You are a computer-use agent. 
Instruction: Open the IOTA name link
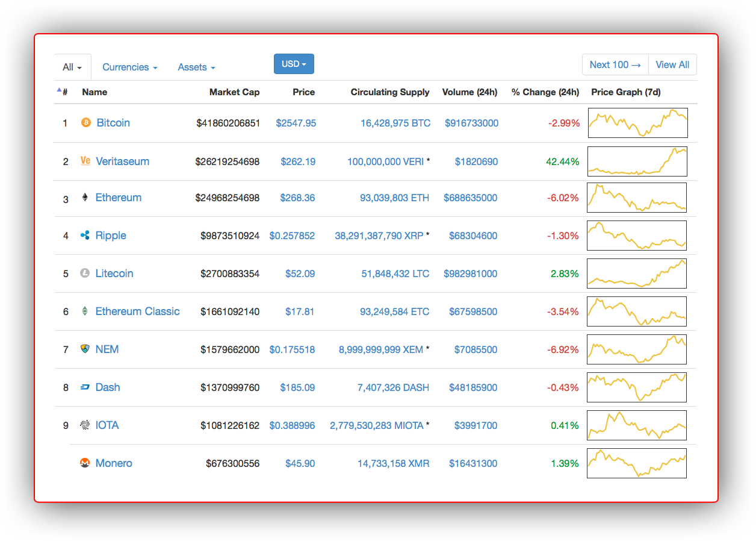click(x=107, y=425)
